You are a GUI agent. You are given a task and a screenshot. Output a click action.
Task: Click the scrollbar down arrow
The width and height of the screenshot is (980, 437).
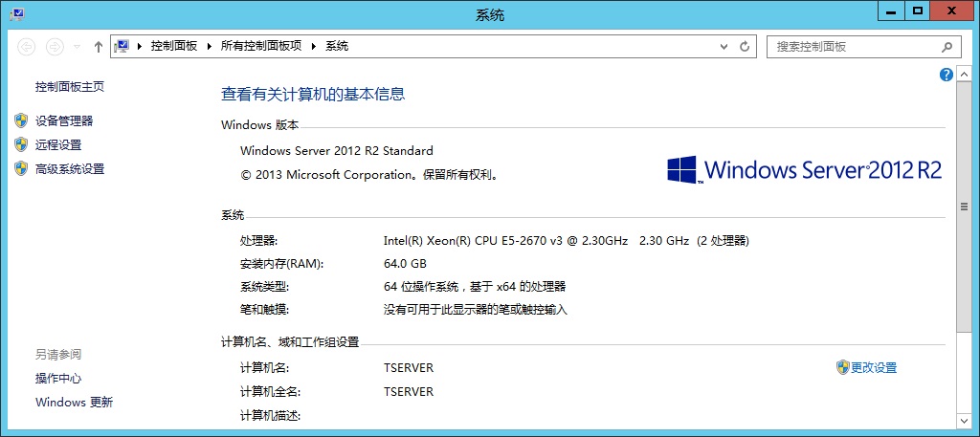pos(965,420)
